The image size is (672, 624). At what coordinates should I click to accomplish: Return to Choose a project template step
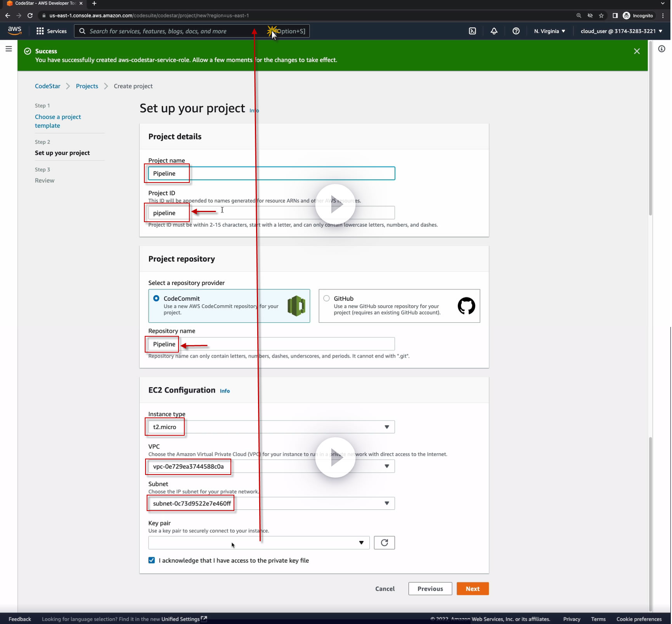pos(58,121)
